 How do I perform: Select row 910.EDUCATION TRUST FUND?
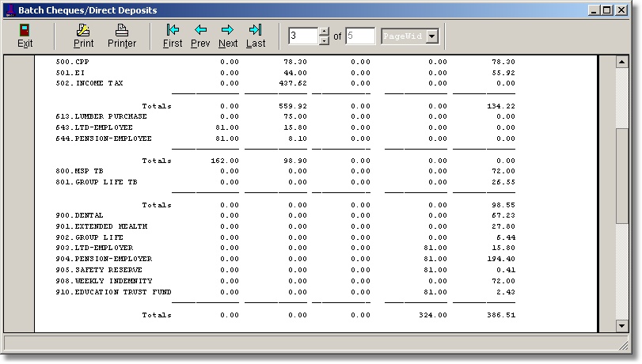pyautogui.click(x=113, y=292)
